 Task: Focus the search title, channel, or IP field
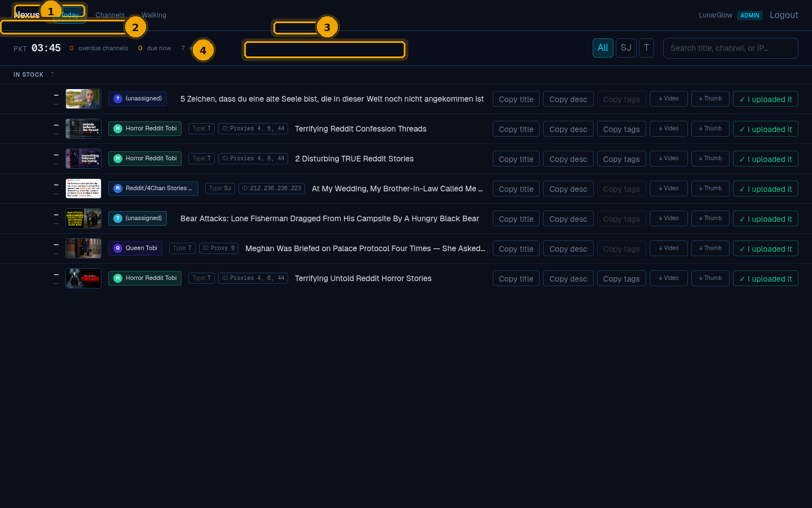tap(731, 48)
